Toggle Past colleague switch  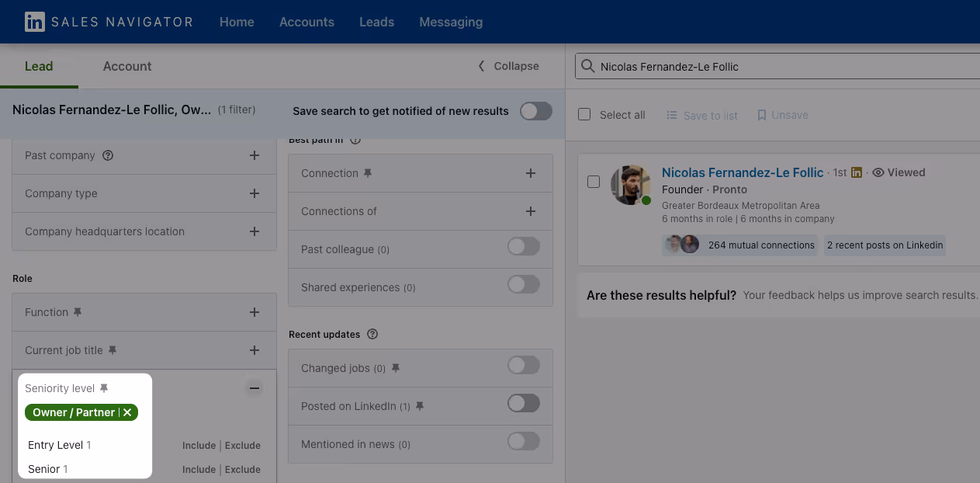click(524, 248)
